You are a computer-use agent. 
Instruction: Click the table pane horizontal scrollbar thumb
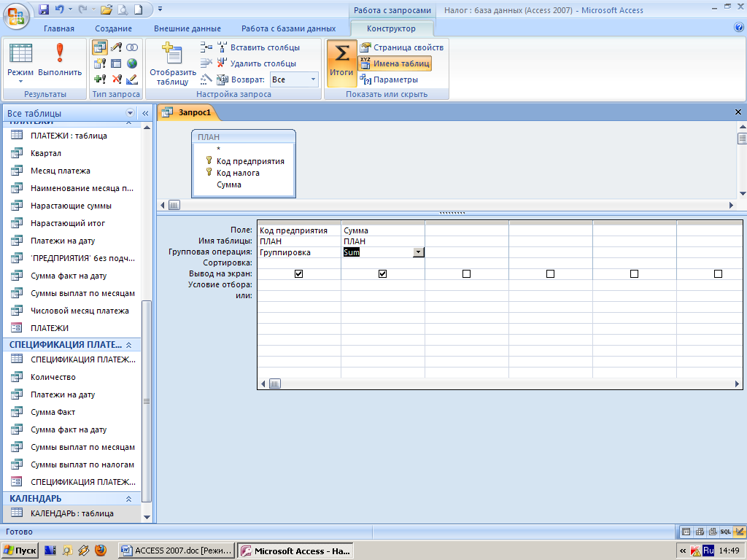tap(174, 205)
